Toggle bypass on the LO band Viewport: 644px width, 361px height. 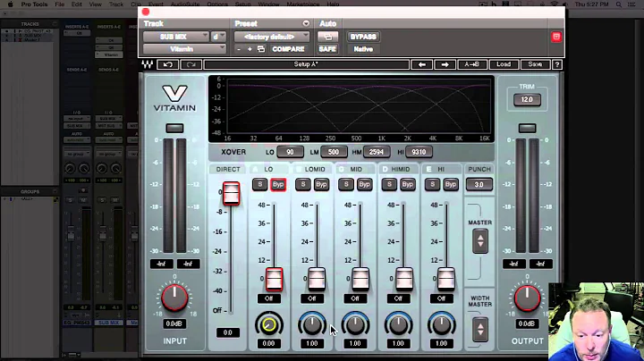(x=278, y=184)
